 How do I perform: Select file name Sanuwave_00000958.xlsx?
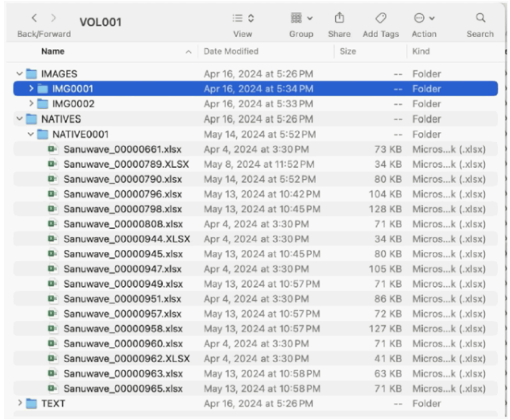[x=123, y=329]
